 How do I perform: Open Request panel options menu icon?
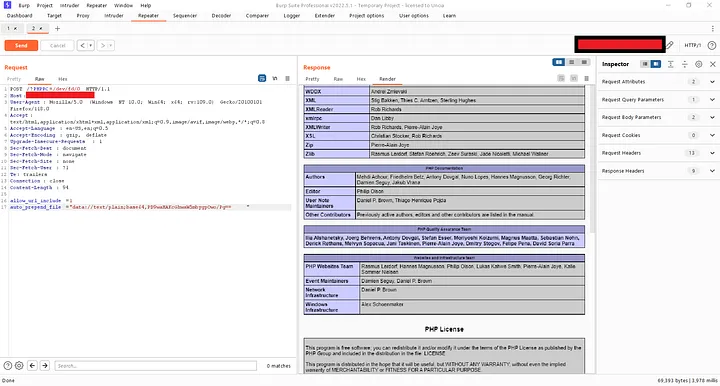[x=287, y=78]
